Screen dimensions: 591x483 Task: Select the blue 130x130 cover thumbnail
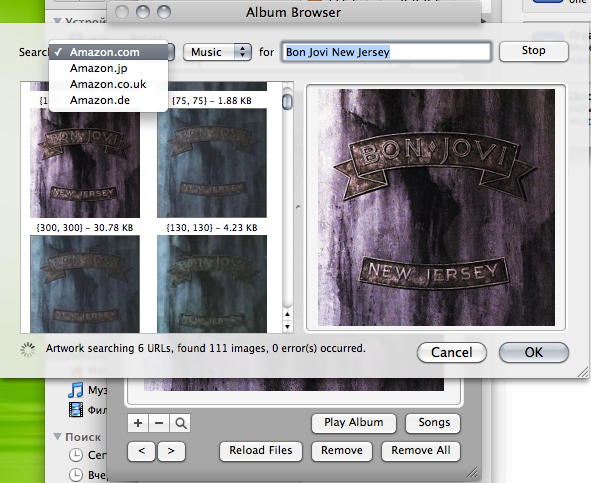pos(212,163)
